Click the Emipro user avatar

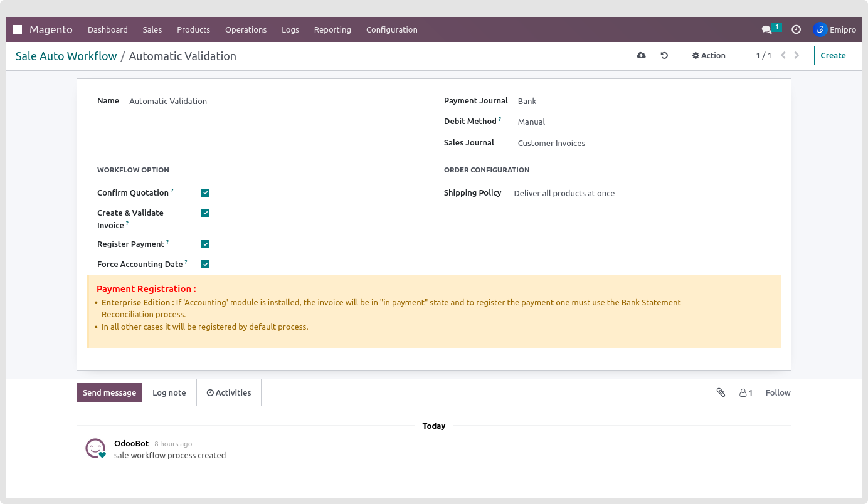pyautogui.click(x=820, y=29)
